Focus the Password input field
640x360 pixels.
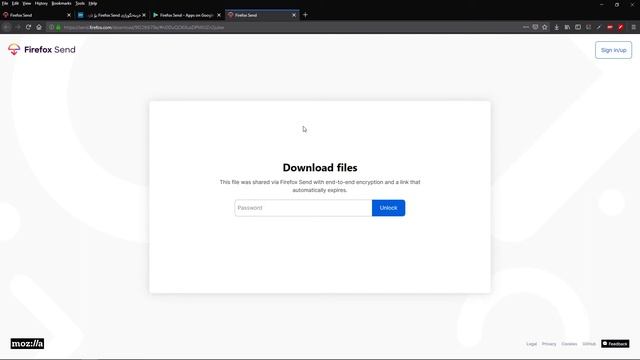(x=303, y=208)
